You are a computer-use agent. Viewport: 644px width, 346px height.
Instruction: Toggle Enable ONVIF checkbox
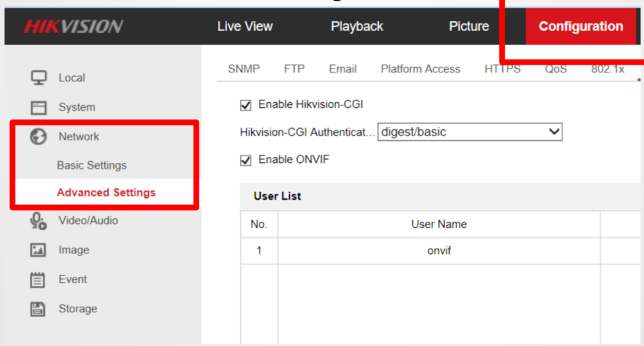(245, 160)
